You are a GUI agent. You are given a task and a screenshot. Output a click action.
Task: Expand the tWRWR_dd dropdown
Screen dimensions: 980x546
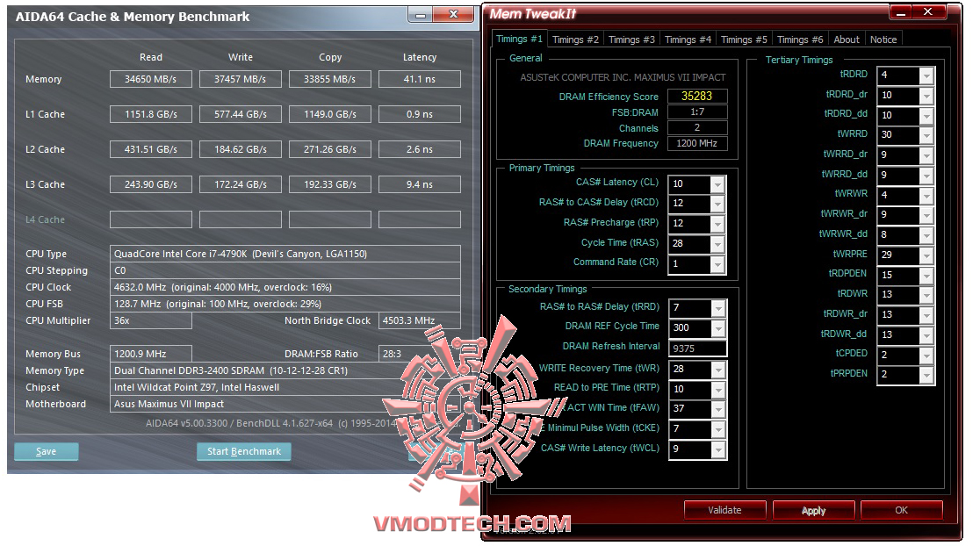click(926, 235)
